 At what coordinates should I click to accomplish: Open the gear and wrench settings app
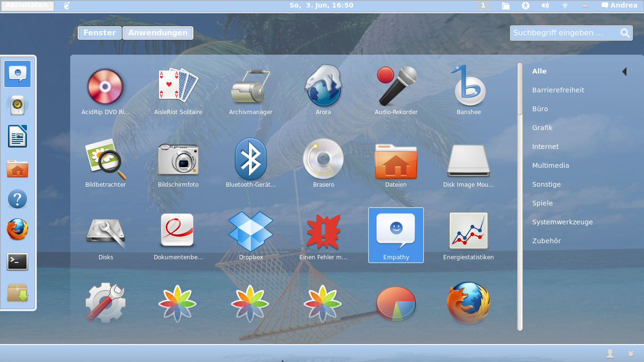tap(106, 303)
